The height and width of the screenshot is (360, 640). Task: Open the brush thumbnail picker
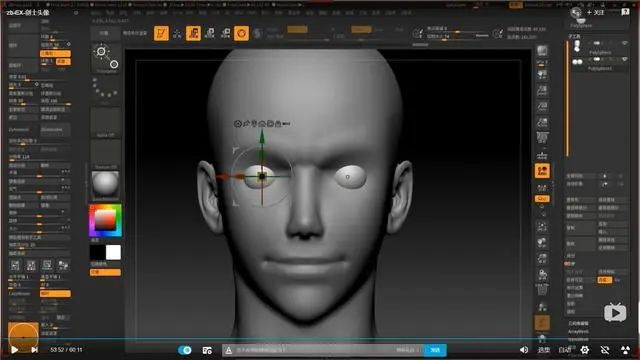[106, 58]
